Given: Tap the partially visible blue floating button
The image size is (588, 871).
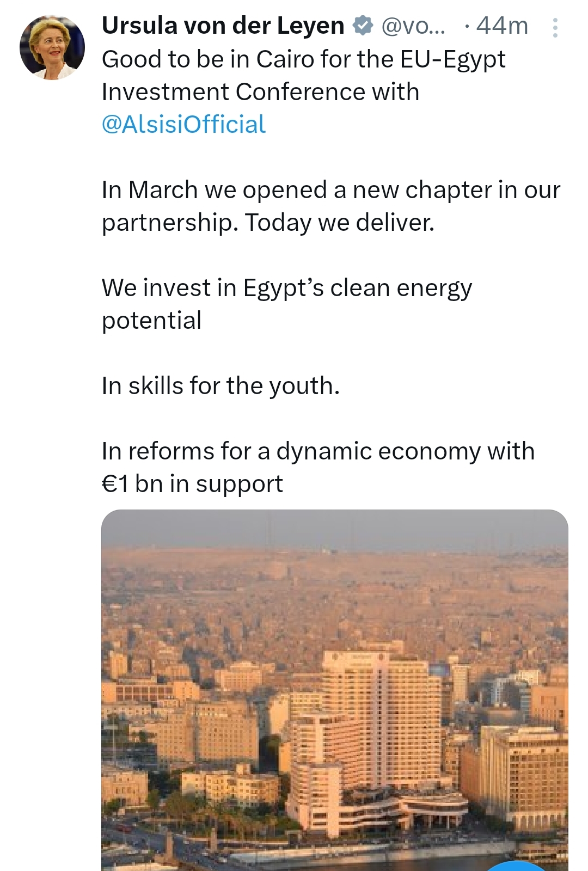Looking at the screenshot, I should 517,866.
